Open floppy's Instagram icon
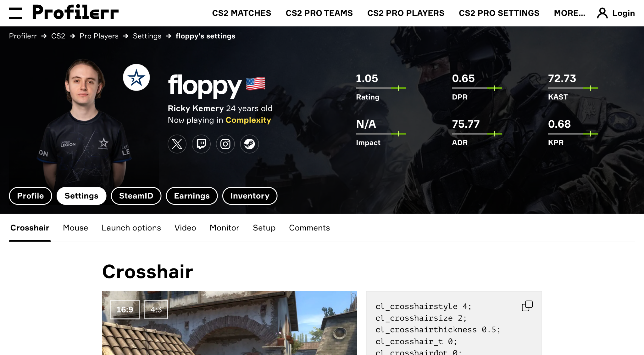The width and height of the screenshot is (644, 355). pyautogui.click(x=225, y=144)
